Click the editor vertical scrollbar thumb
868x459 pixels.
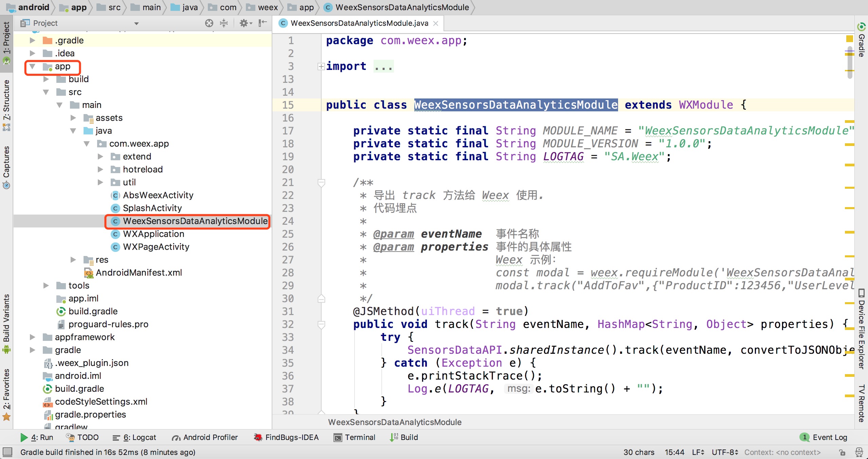point(850,63)
